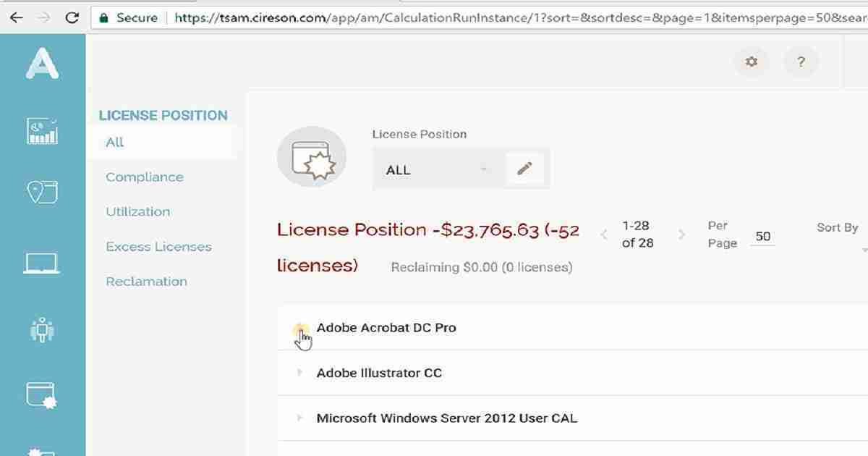
Task: Open the settings gear icon
Action: coord(751,62)
